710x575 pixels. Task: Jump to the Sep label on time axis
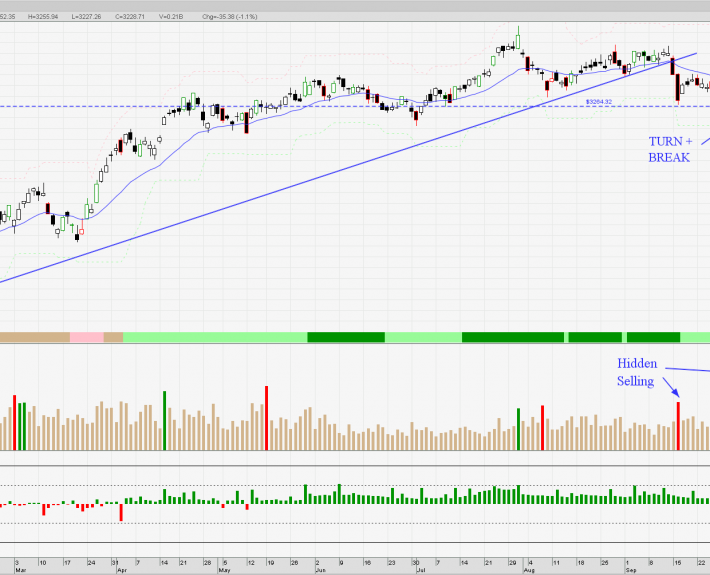click(629, 569)
